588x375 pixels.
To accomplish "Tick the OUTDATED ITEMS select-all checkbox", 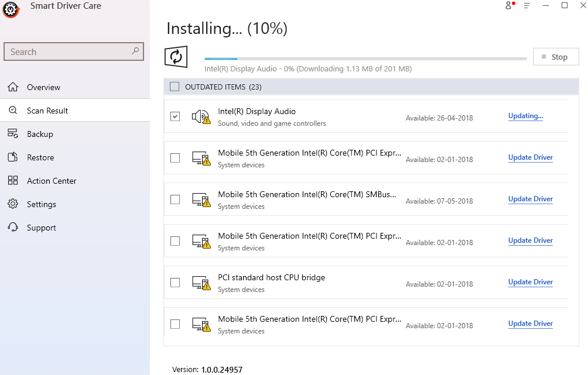I will click(x=175, y=86).
